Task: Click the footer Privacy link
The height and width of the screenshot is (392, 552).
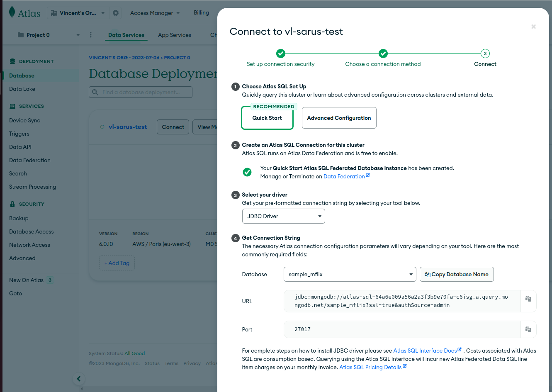Action: 192,363
